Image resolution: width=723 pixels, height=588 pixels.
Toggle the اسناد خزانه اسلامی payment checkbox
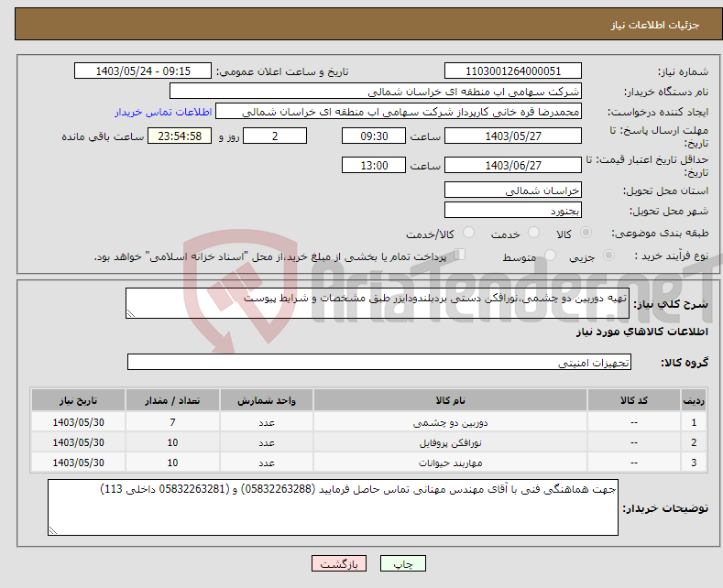tap(460, 255)
